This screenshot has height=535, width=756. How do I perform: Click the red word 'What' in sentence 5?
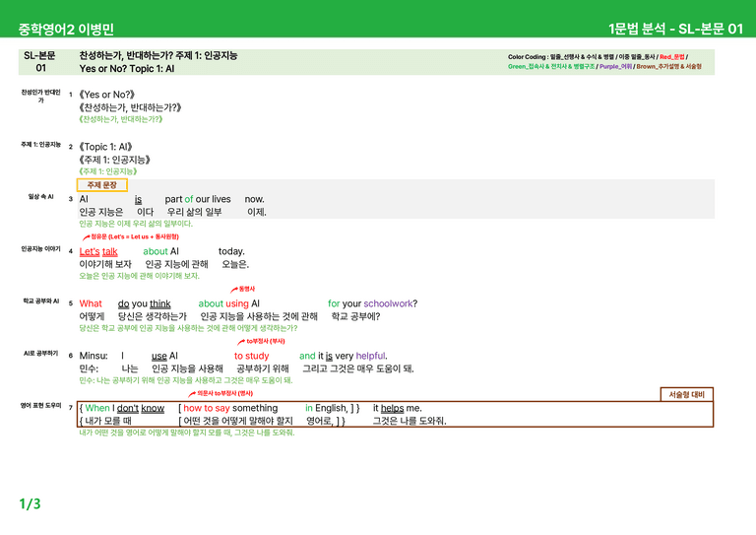[91, 303]
